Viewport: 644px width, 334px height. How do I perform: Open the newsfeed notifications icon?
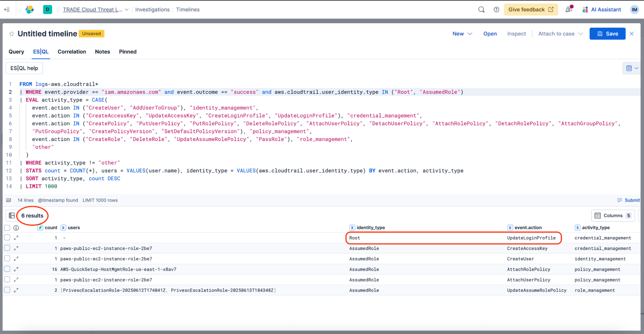[569, 9]
